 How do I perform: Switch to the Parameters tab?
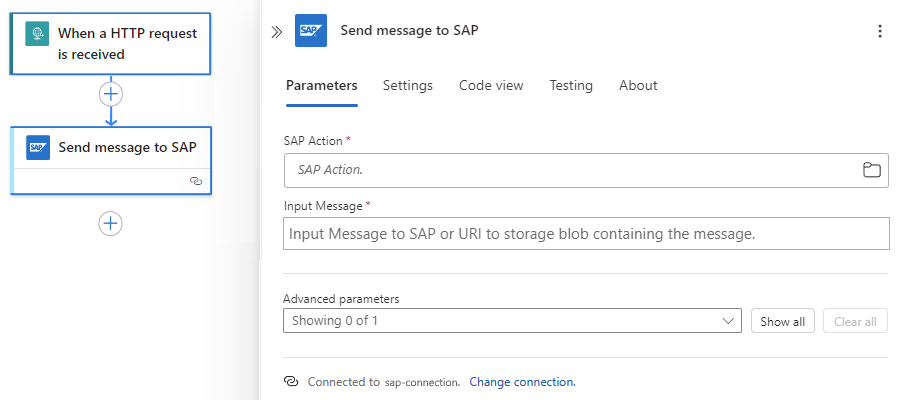pos(321,86)
